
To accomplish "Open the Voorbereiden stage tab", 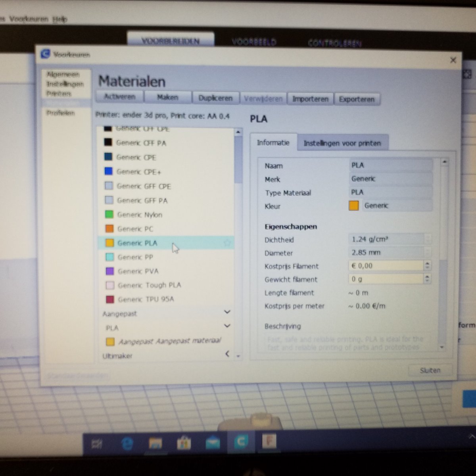I will tap(171, 40).
